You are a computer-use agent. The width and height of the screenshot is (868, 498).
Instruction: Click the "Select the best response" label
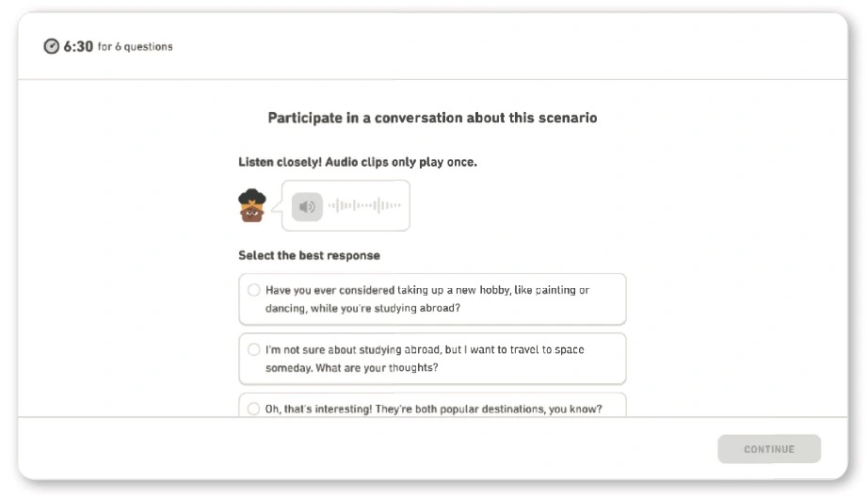click(x=309, y=255)
